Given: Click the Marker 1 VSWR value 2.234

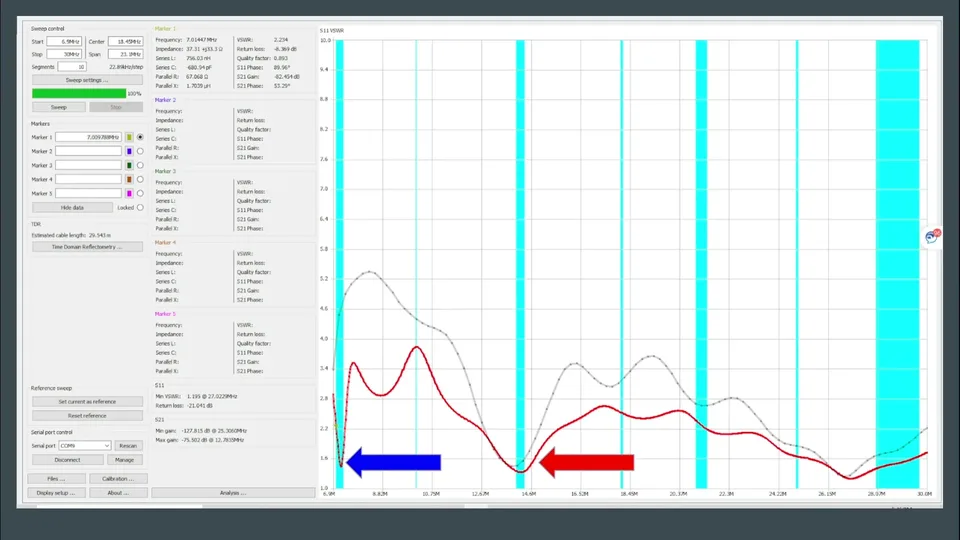Looking at the screenshot, I should point(280,40).
